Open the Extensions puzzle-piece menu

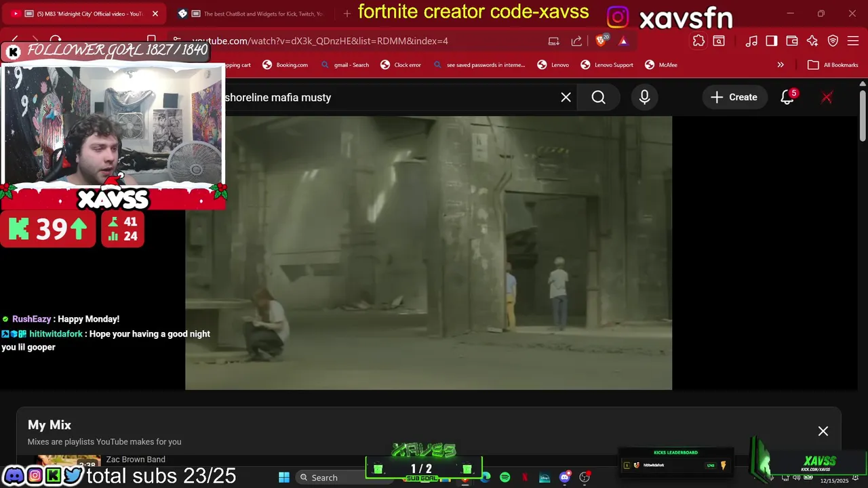pyautogui.click(x=698, y=41)
